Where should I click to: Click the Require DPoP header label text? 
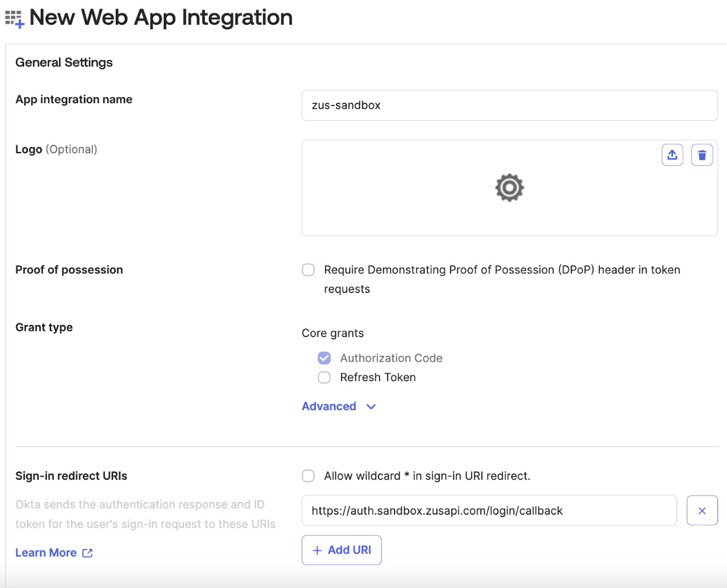click(502, 270)
